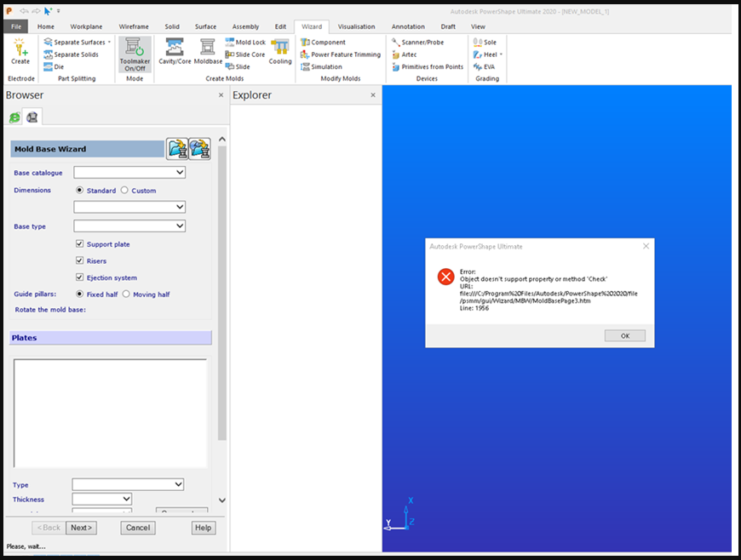Click the Component tool
Viewport: 741px width, 560px height.
tap(324, 42)
